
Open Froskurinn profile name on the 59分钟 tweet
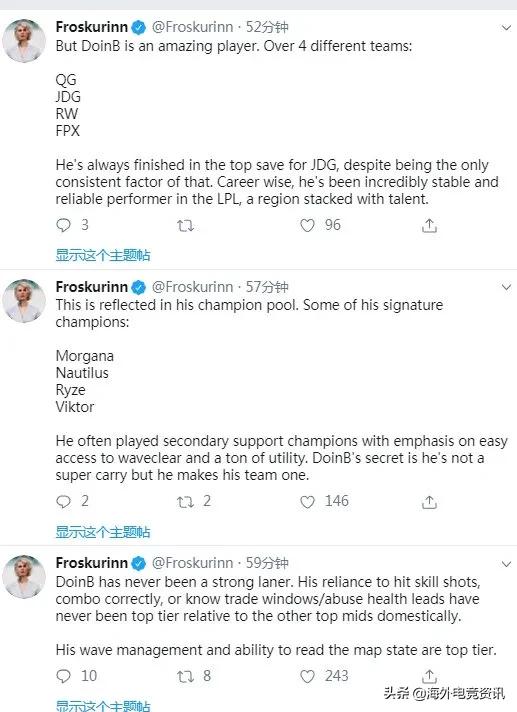tap(92, 563)
